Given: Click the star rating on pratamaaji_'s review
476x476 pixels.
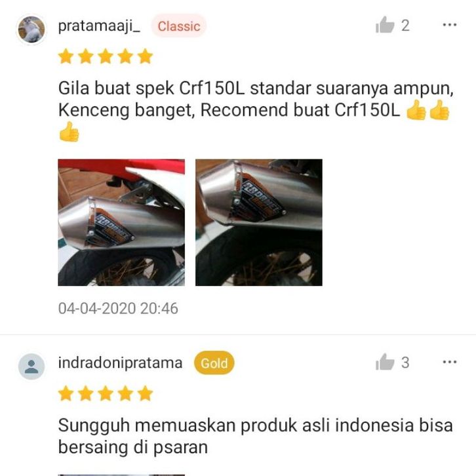Looking at the screenshot, I should pyautogui.click(x=106, y=56).
